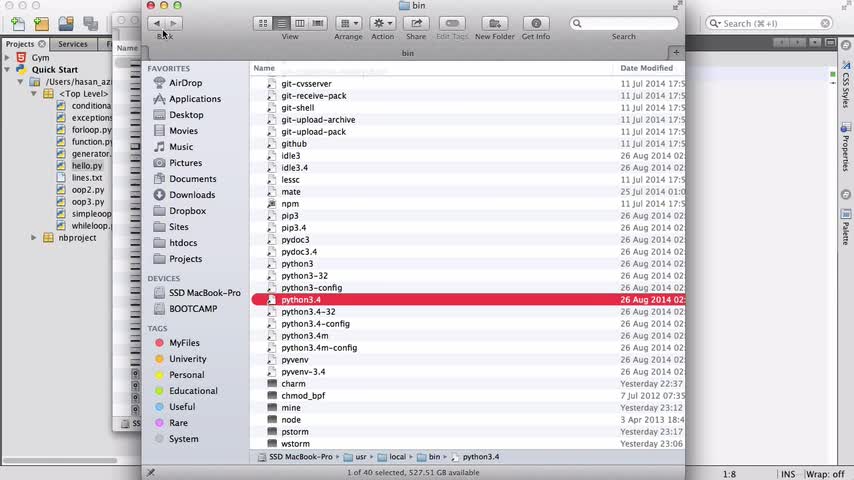Switch Finder to icon view

pos(263,23)
